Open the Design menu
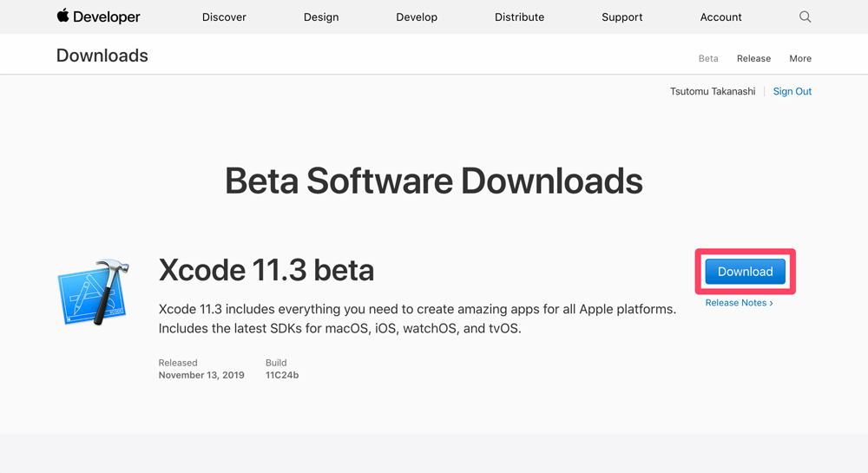868x473 pixels. (x=321, y=17)
